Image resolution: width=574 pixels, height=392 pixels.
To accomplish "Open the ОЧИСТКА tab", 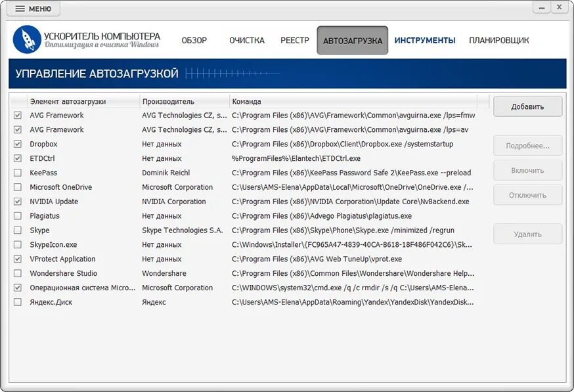I will point(247,40).
